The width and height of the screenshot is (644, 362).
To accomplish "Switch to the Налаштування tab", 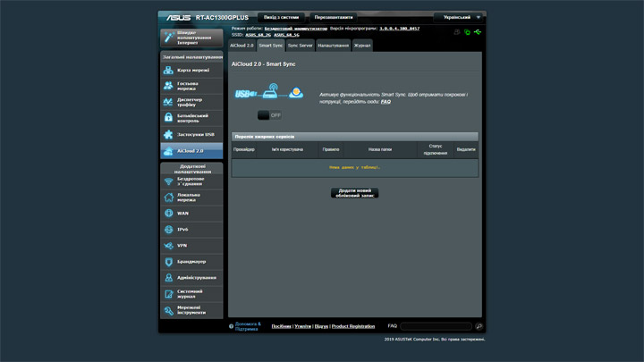I will [333, 46].
